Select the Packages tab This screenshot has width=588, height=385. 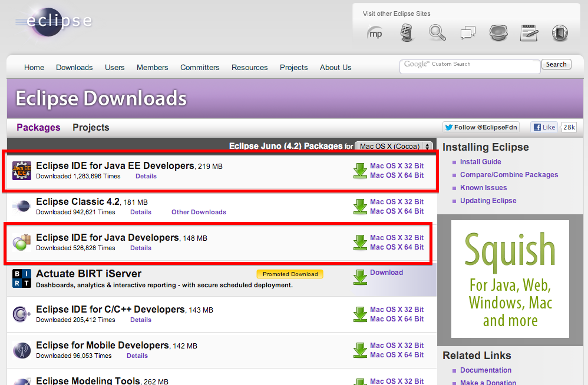click(38, 127)
